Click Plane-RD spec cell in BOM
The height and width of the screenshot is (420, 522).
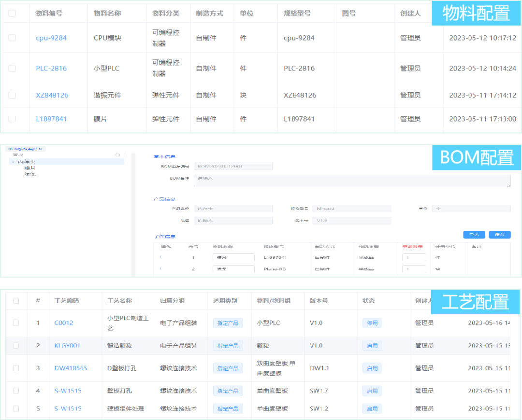275,269
